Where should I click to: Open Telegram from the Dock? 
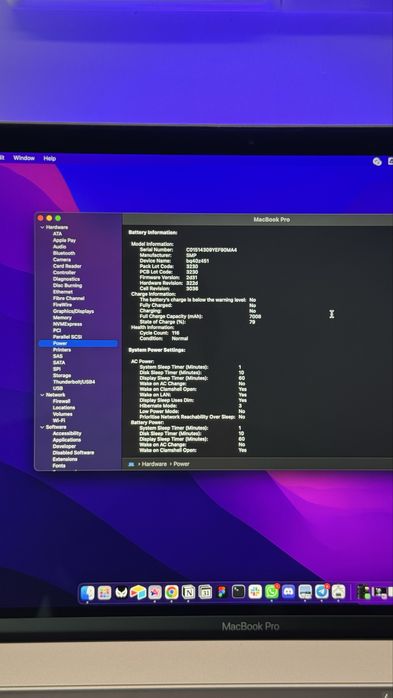[322, 592]
